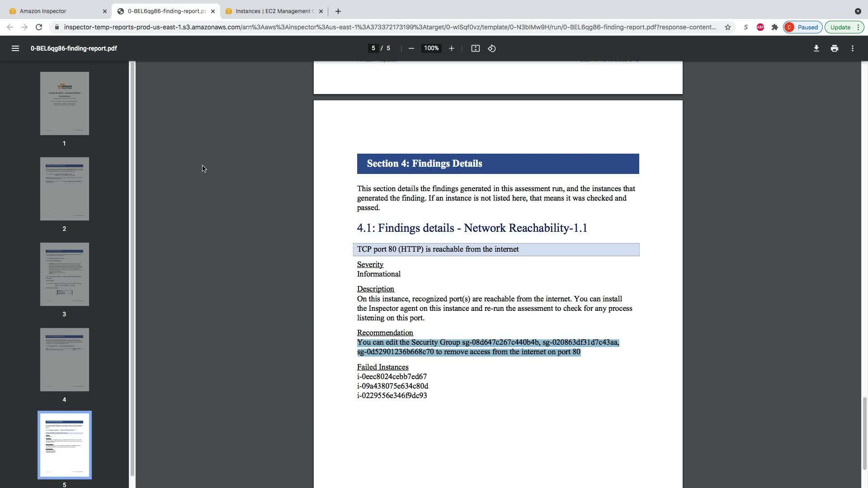Open the PDF viewer more actions menu
The width and height of the screenshot is (868, 488).
(x=852, y=48)
